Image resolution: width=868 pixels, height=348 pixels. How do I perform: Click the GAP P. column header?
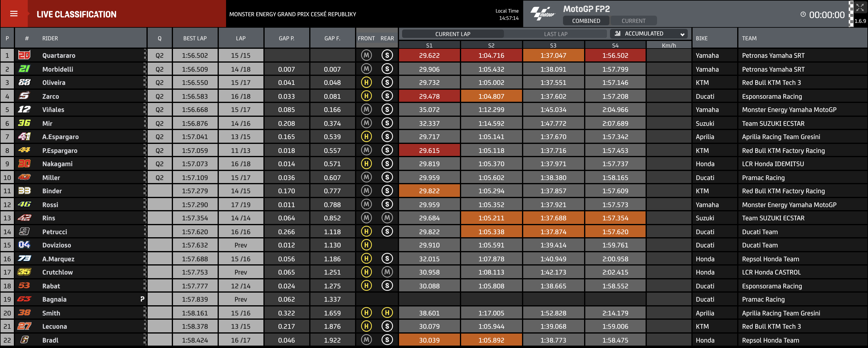pyautogui.click(x=286, y=38)
